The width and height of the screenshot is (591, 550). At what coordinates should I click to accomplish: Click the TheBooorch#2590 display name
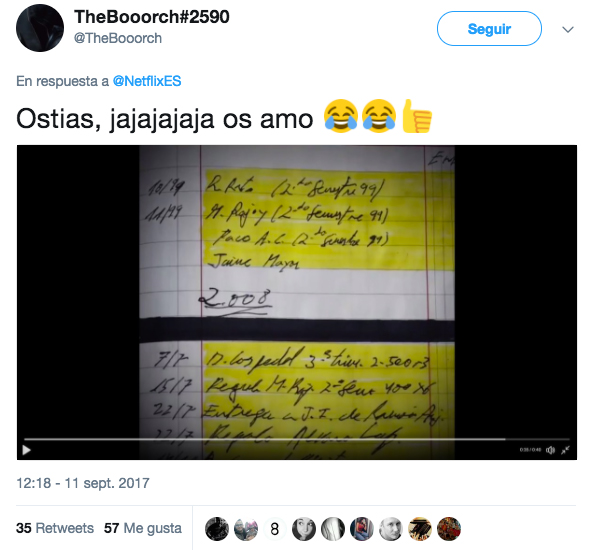pyautogui.click(x=152, y=17)
